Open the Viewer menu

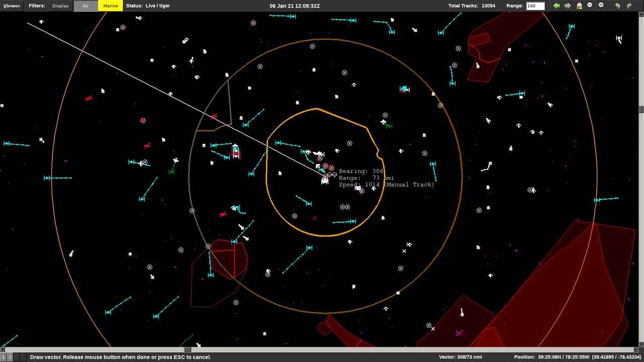(12, 6)
